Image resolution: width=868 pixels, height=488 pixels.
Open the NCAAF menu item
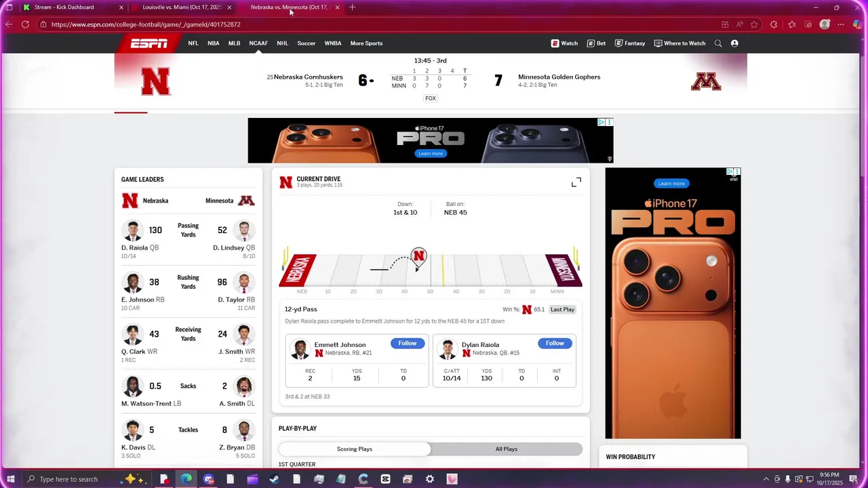[258, 43]
